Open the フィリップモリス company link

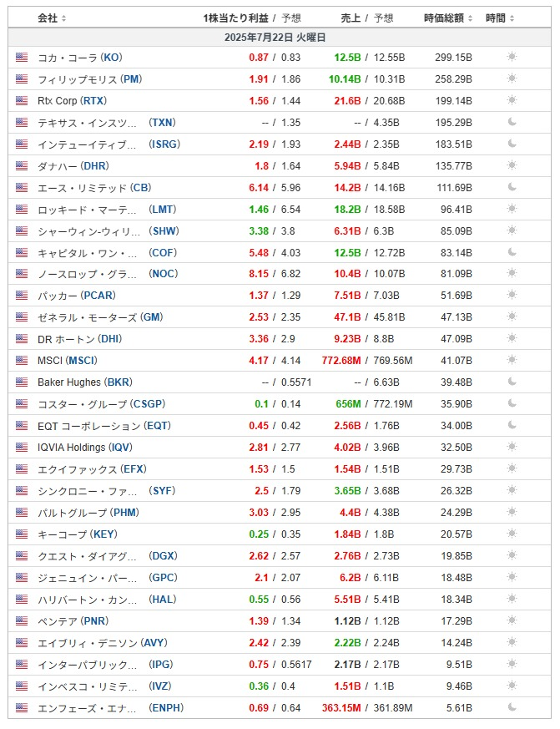(77, 79)
